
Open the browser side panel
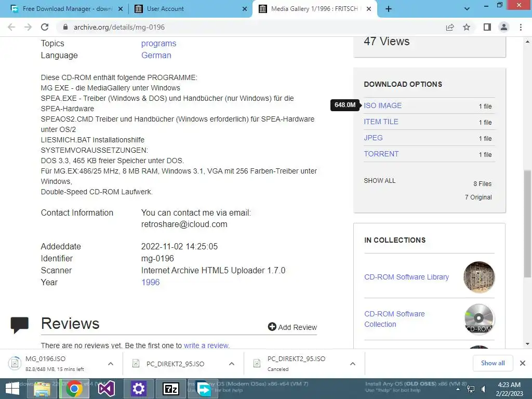click(487, 27)
